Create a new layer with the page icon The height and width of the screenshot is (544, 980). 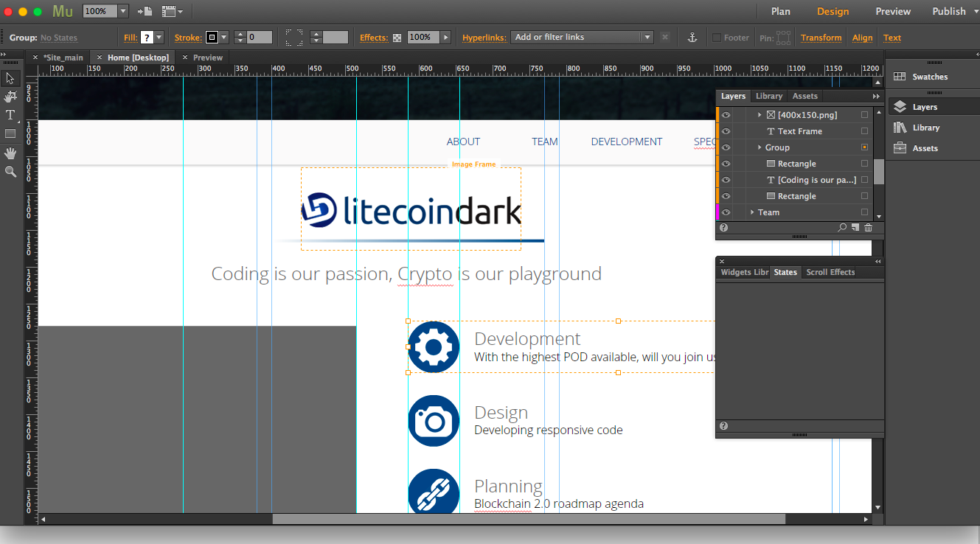(855, 228)
